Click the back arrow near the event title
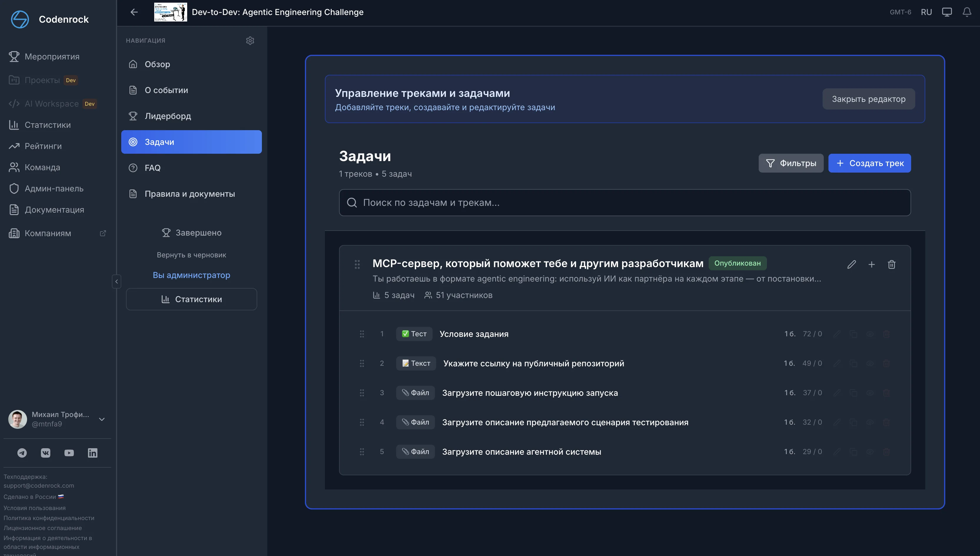 pyautogui.click(x=134, y=12)
